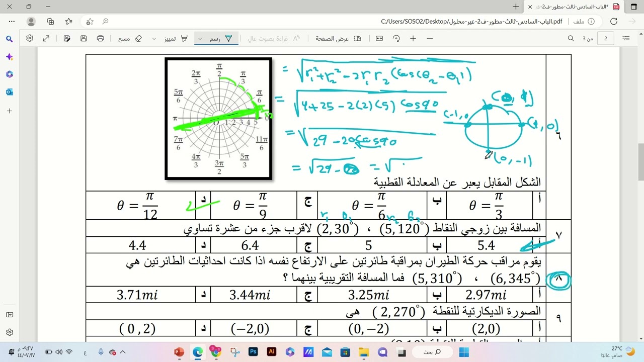Click the PDF search magnifier icon
Image resolution: width=644 pixels, height=362 pixels.
click(571, 38)
